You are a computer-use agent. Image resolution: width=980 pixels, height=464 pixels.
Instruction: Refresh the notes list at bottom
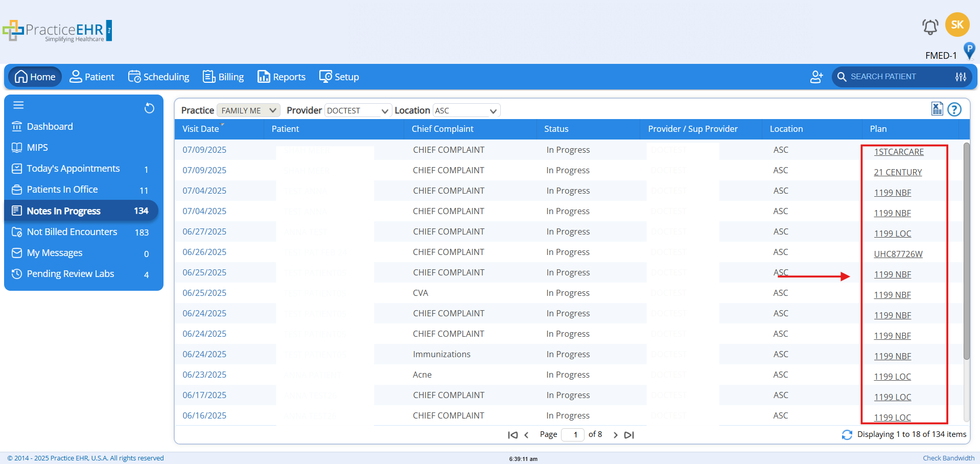[847, 434]
